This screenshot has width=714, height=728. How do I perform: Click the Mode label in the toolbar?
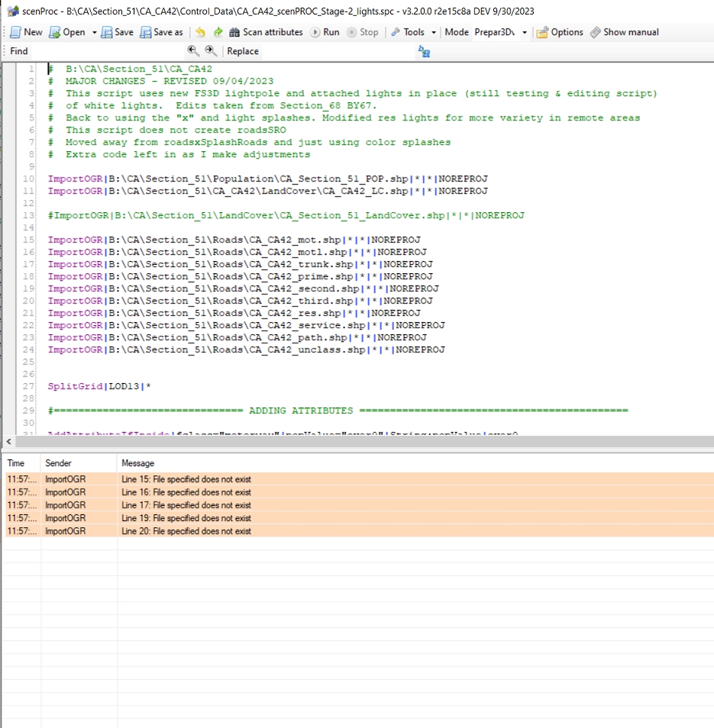pos(457,32)
